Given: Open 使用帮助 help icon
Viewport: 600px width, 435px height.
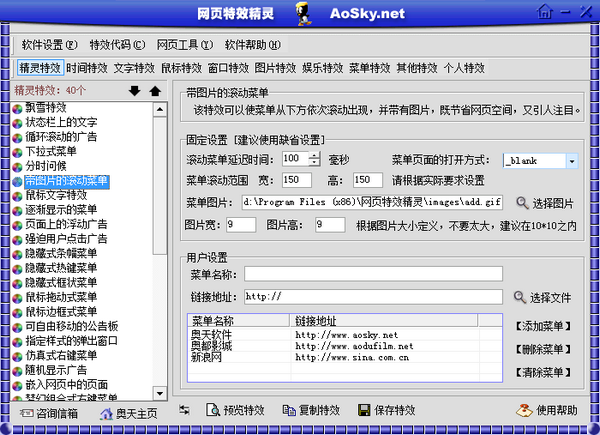Looking at the screenshot, I should coord(523,410).
